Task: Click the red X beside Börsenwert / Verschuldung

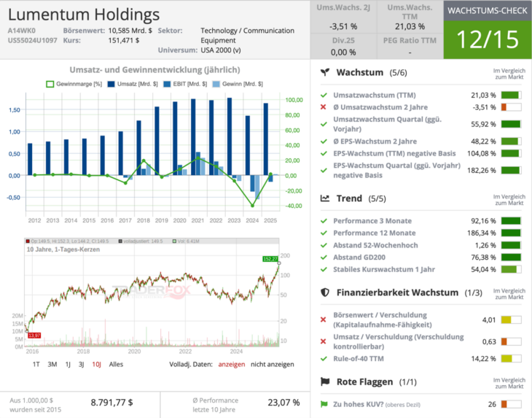Action: [x=324, y=320]
